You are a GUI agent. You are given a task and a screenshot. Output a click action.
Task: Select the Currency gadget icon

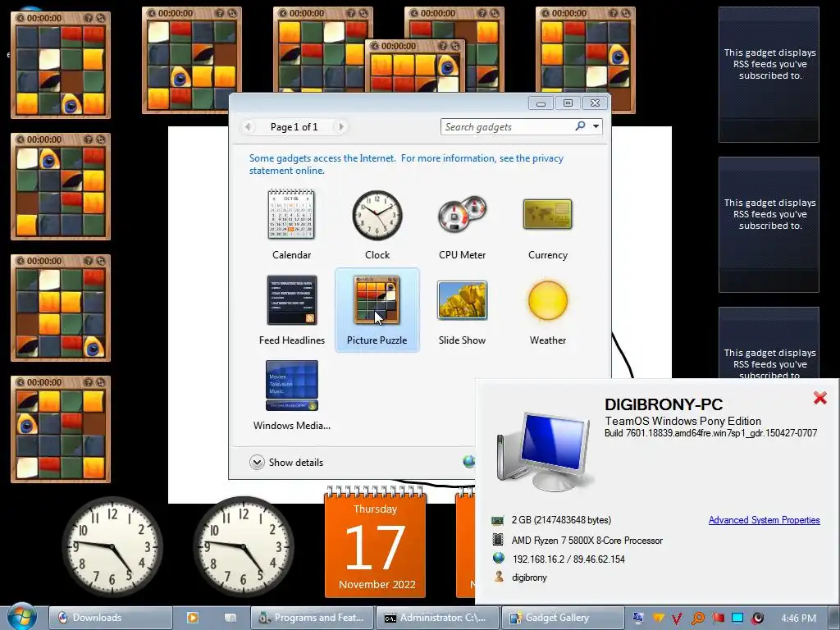pos(547,214)
